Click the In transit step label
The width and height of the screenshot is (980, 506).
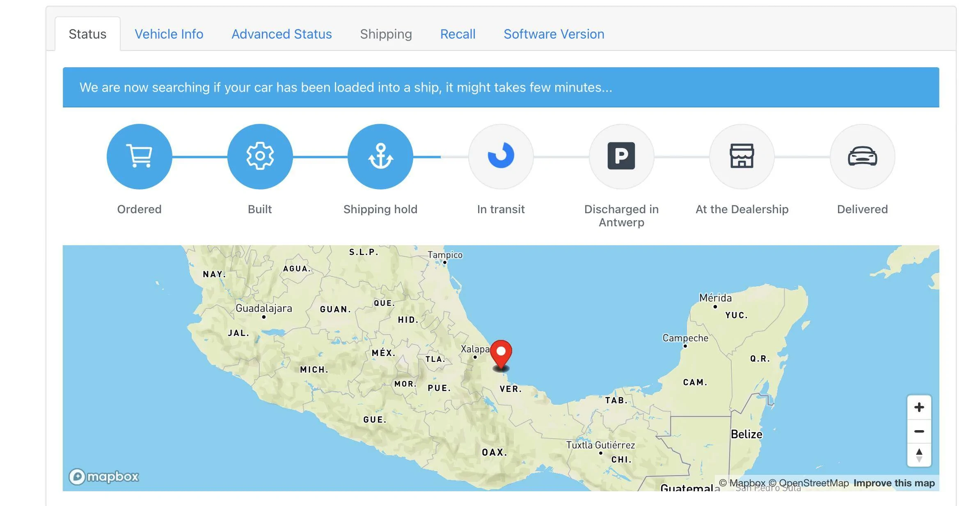[501, 209]
